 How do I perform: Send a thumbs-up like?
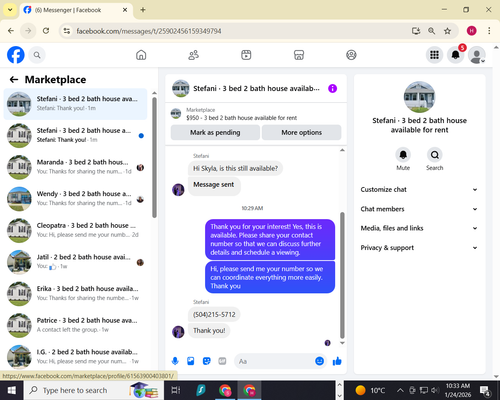point(337,361)
